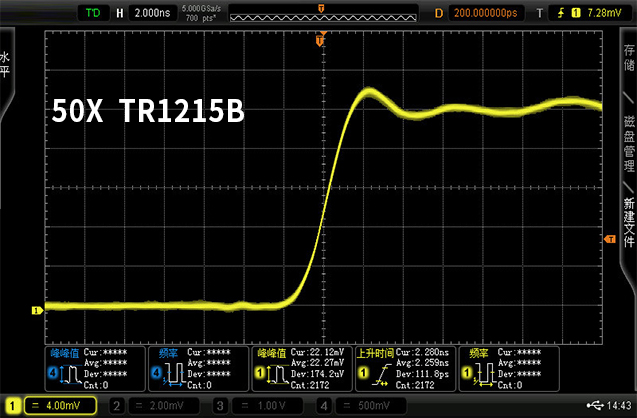Click the 14:43 clock display
This screenshot has width=637, height=418.
pyautogui.click(x=619, y=405)
